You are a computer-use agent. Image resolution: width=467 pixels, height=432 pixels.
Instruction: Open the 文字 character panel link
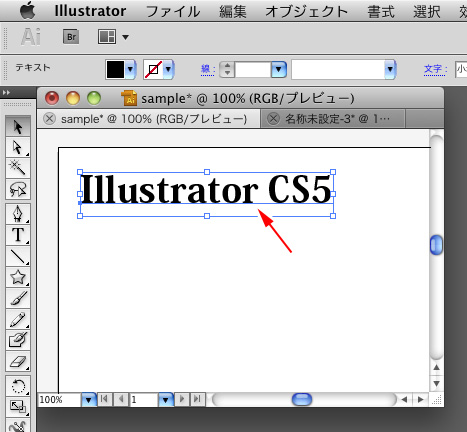[434, 69]
